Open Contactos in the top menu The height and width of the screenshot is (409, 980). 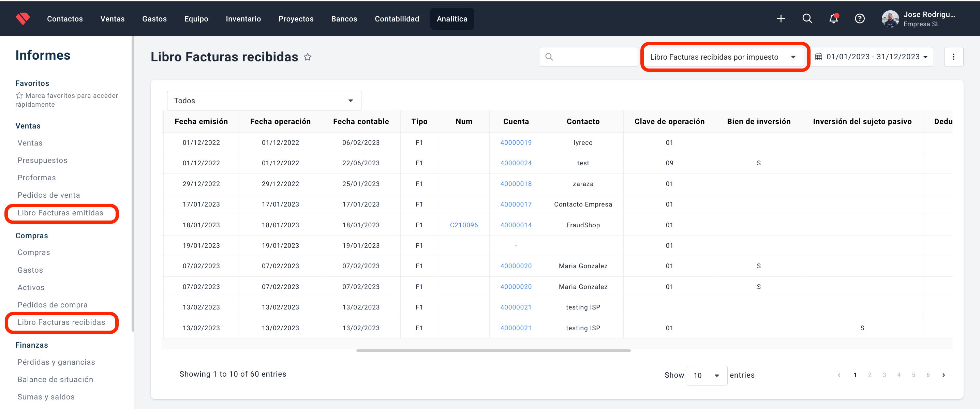[x=65, y=19]
